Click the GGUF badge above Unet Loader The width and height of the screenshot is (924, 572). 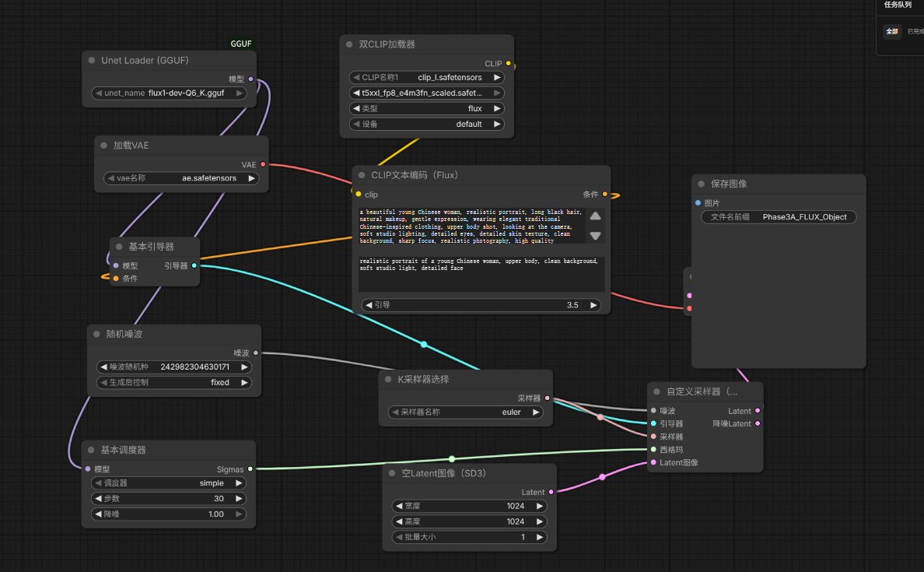[x=241, y=44]
